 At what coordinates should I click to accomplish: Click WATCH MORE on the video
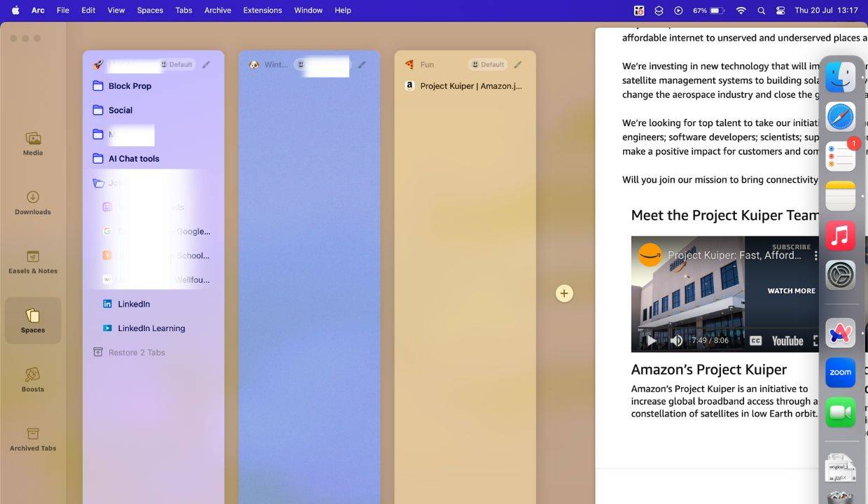(791, 290)
